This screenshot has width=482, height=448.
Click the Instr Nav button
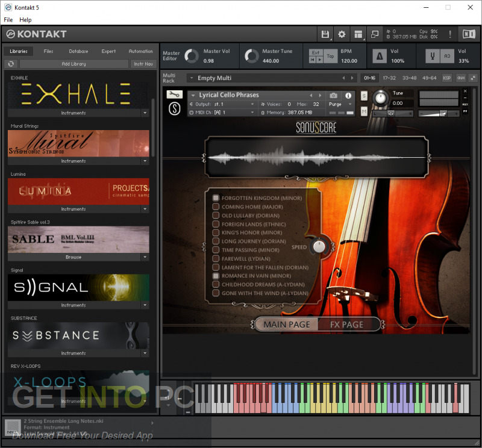point(143,64)
